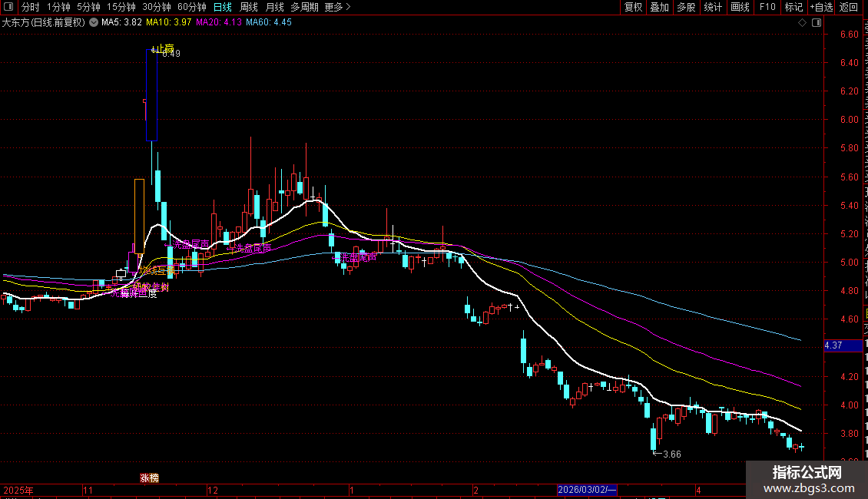Open F10 company info
The width and height of the screenshot is (868, 499).
(x=767, y=7)
